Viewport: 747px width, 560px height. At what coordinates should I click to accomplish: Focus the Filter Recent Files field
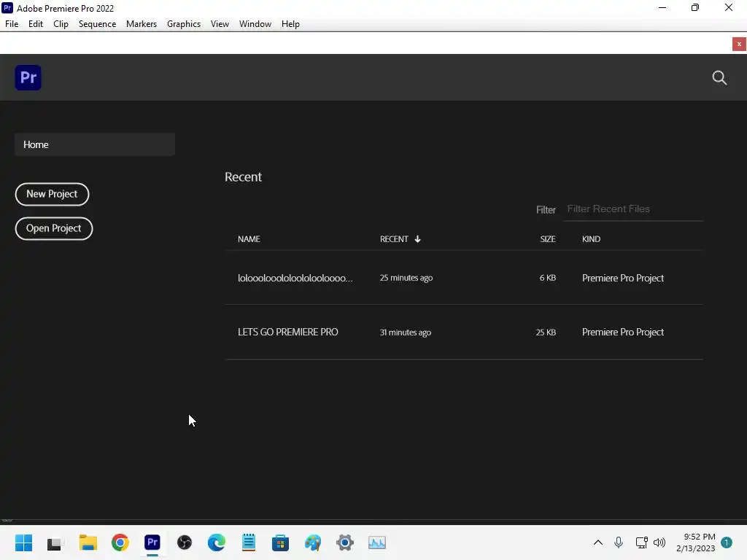[x=633, y=209]
